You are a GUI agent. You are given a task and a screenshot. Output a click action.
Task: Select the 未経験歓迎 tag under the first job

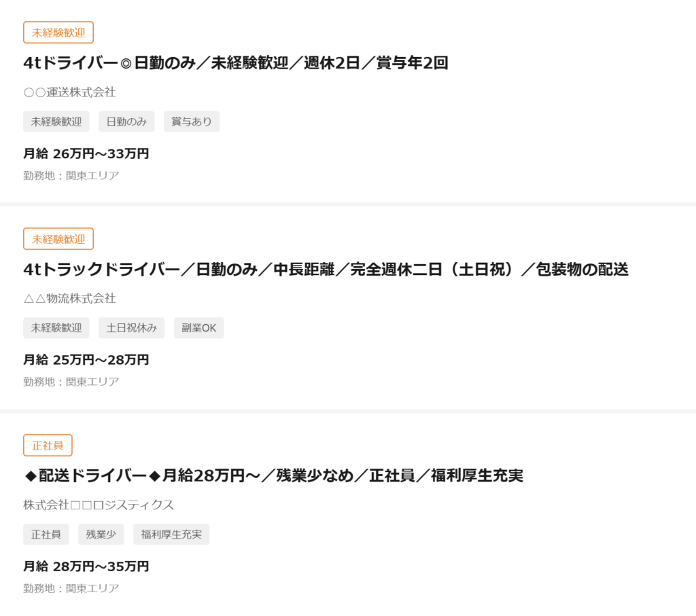pyautogui.click(x=56, y=122)
